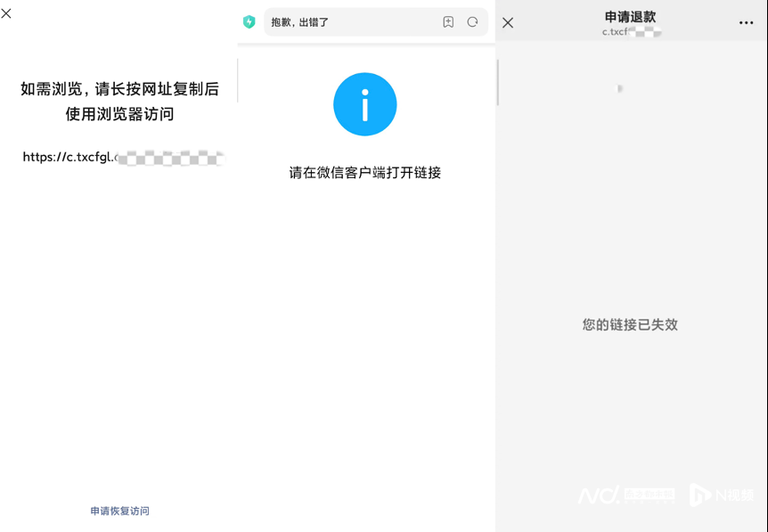This screenshot has height=532, width=768.
Task: Click the 申请恢复访问 link
Action: click(119, 511)
